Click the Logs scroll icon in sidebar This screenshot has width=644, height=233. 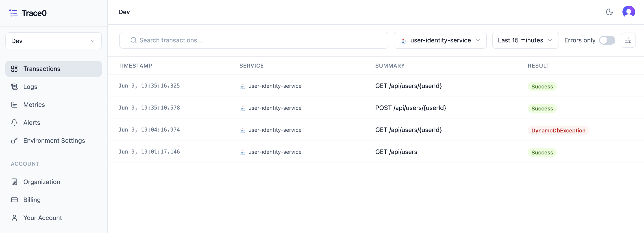[x=14, y=87]
